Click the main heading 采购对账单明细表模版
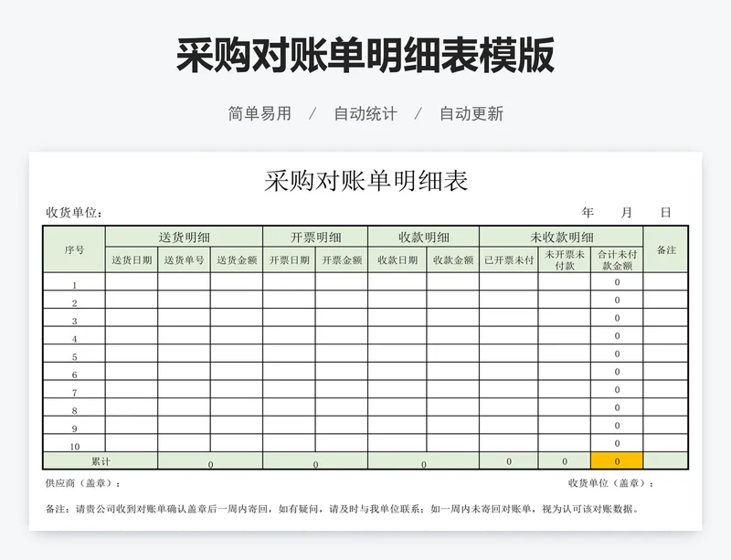731x560 pixels. (365, 56)
